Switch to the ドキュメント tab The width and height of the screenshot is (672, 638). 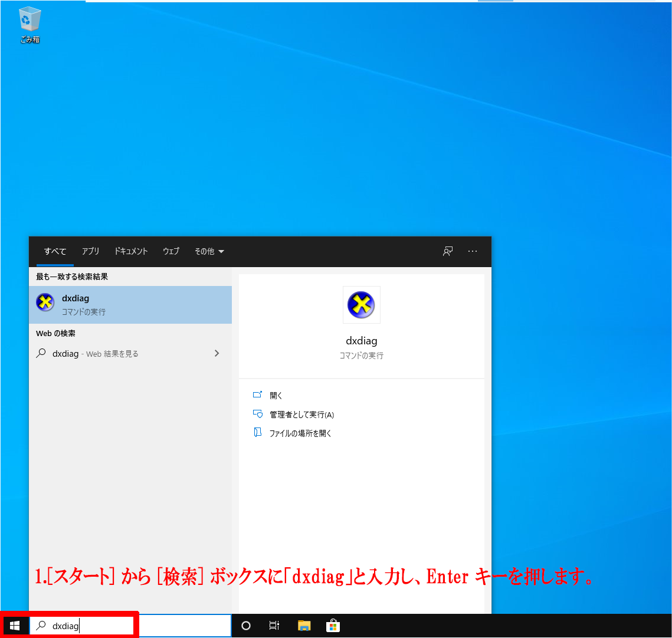131,251
